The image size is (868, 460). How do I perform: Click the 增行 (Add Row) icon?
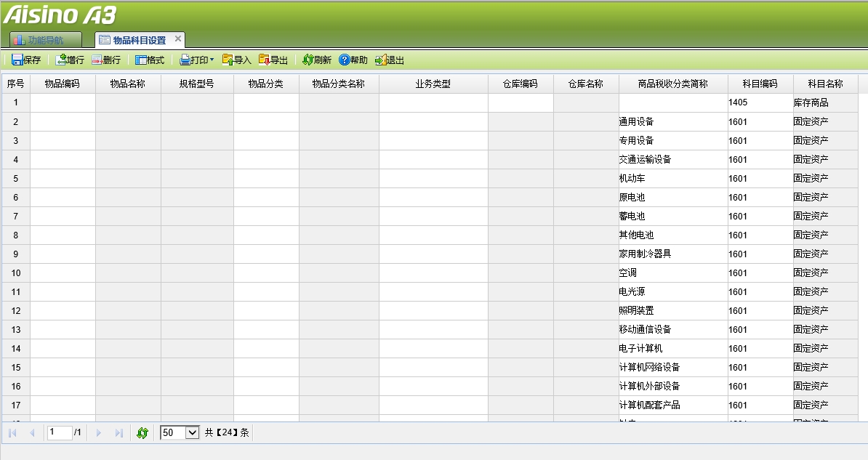tap(69, 60)
